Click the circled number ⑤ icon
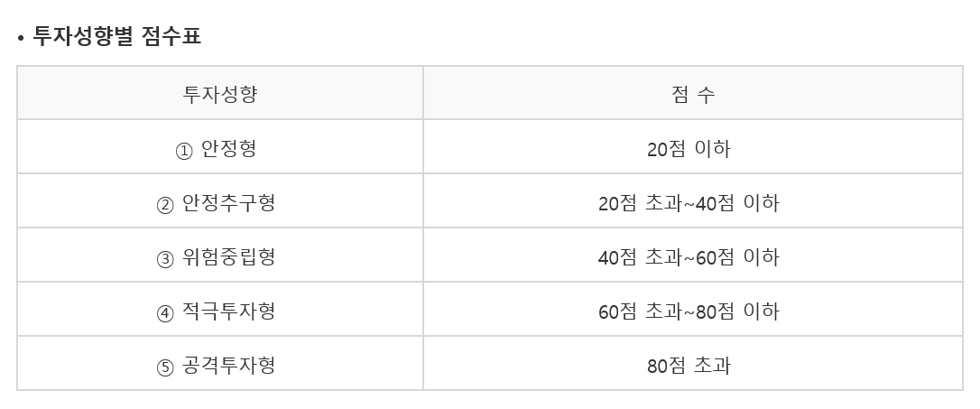The height and width of the screenshot is (409, 980). (x=165, y=367)
